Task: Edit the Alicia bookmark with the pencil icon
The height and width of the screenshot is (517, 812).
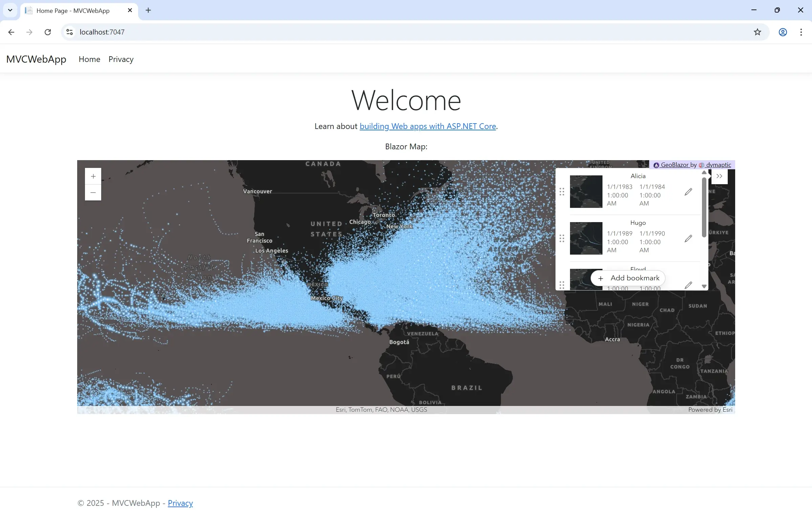Action: (688, 192)
